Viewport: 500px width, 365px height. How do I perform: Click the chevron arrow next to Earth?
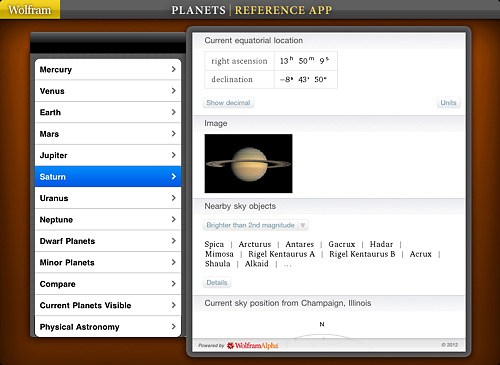pos(173,112)
